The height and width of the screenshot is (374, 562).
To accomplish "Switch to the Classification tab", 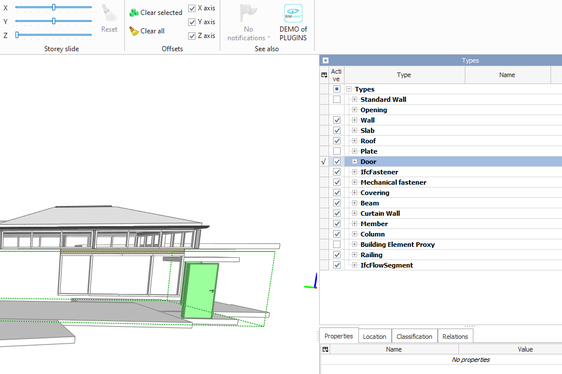I will pyautogui.click(x=414, y=336).
